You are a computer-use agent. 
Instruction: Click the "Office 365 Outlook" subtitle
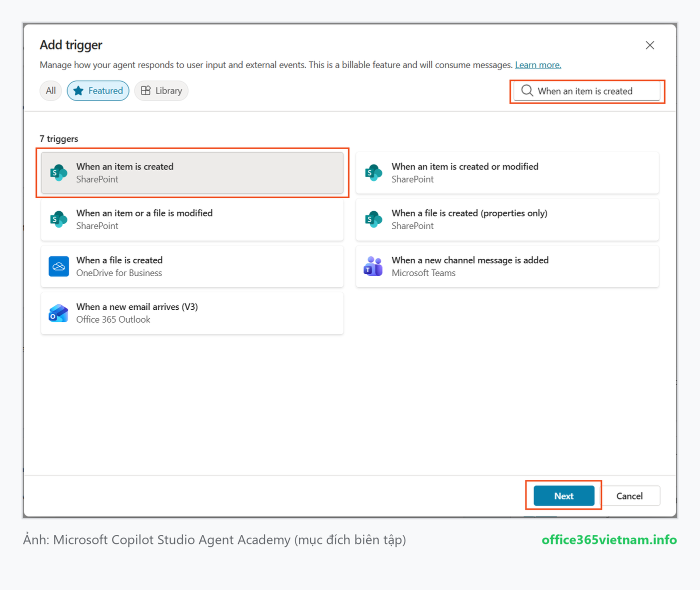click(x=113, y=319)
